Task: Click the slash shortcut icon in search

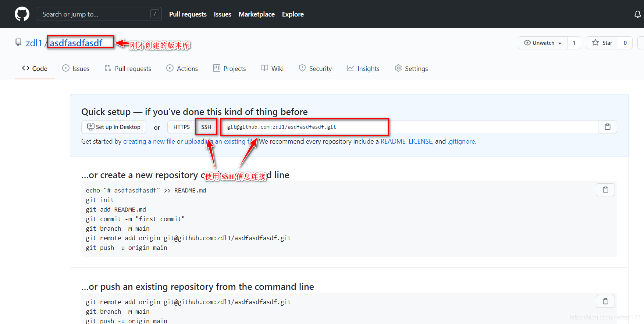Action: click(x=155, y=14)
